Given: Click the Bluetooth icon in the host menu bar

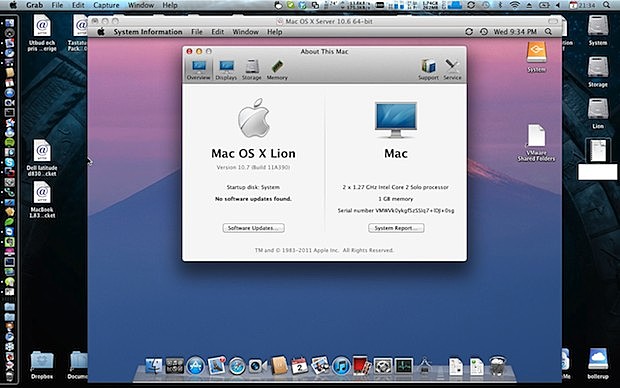Looking at the screenshot, I should tap(499, 5).
